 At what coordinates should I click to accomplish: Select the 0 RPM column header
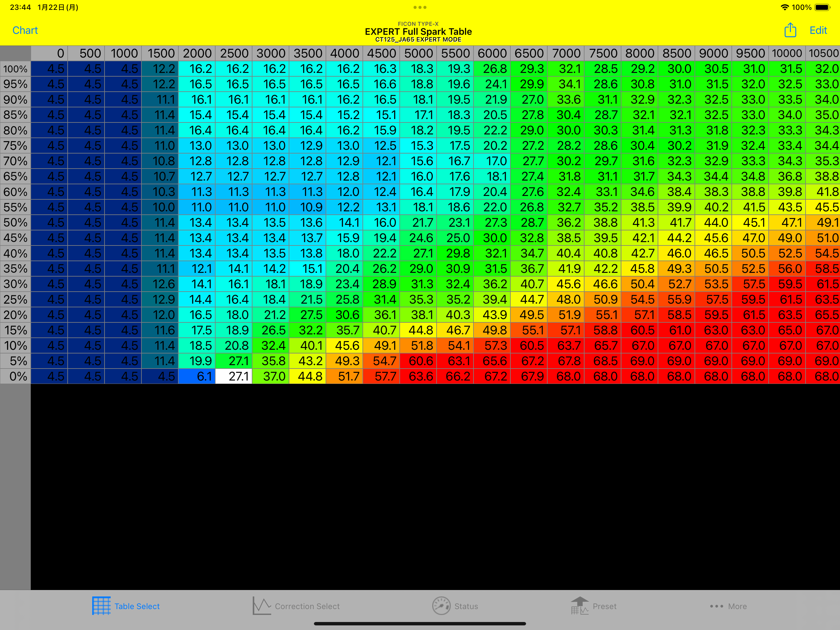(50, 53)
